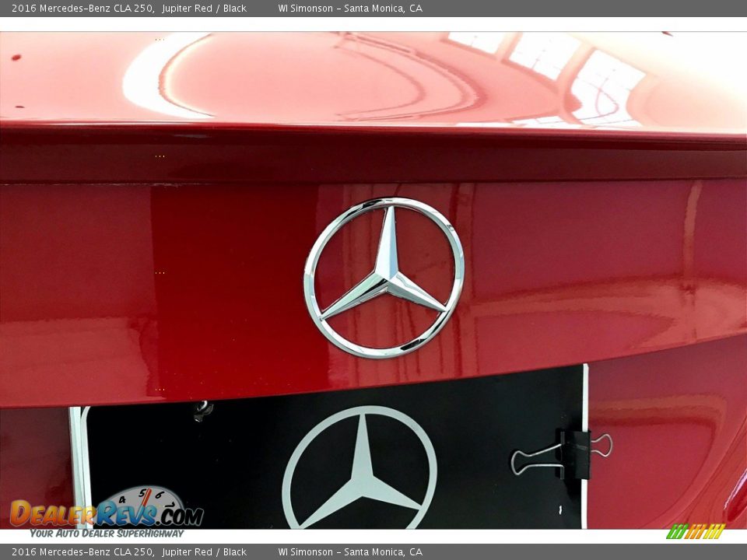Click the top "Jupiter Red / Black" caption text
Viewport: 747px width, 560px height.
205,8
